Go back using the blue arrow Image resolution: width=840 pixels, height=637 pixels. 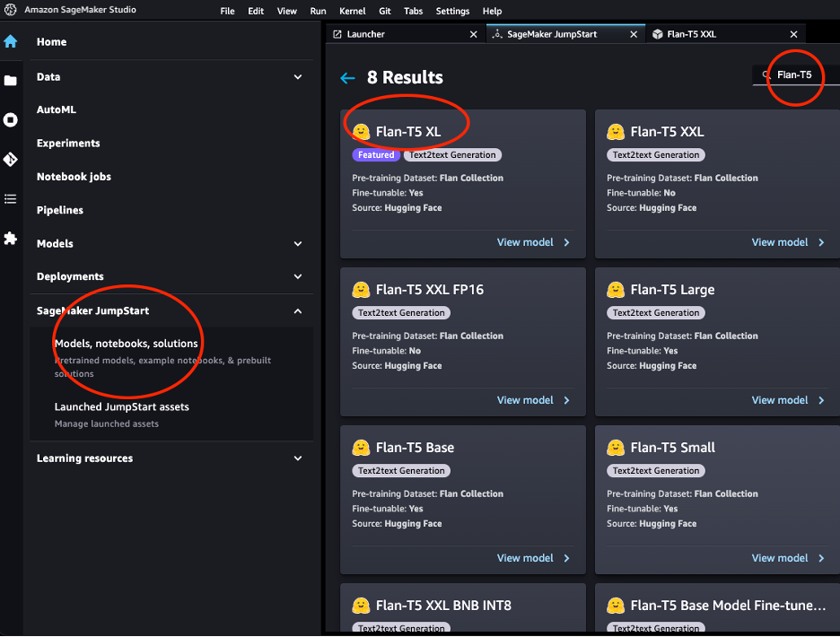click(x=347, y=78)
